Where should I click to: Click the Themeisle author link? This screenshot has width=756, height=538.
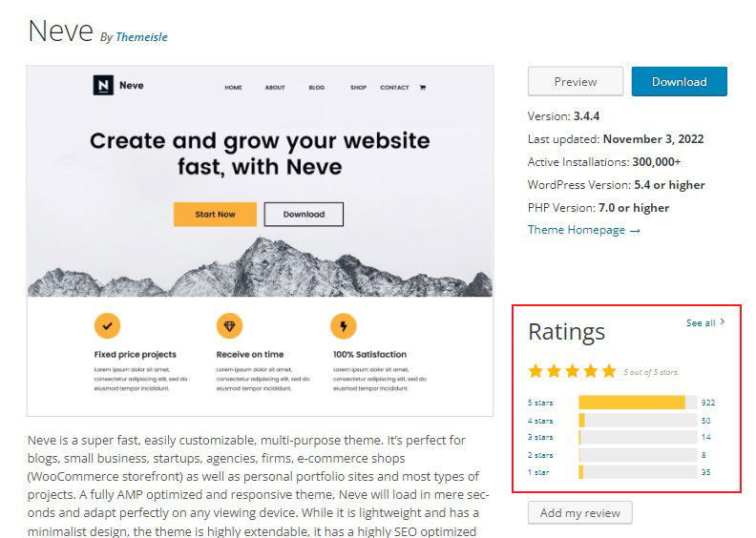point(141,37)
